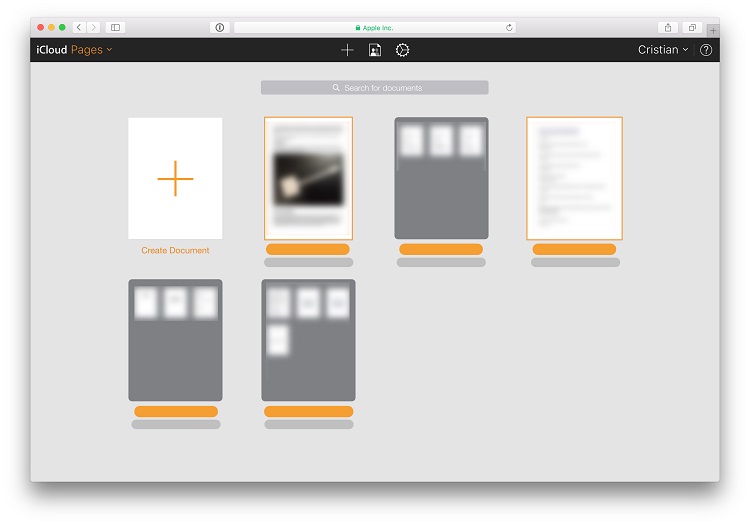This screenshot has height=525, width=750.
Task: Click Safari's forward navigation arrow
Action: [93, 27]
